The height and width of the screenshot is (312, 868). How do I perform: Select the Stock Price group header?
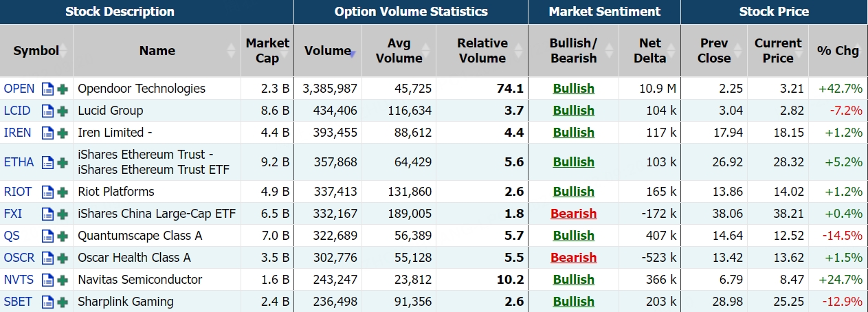[774, 12]
